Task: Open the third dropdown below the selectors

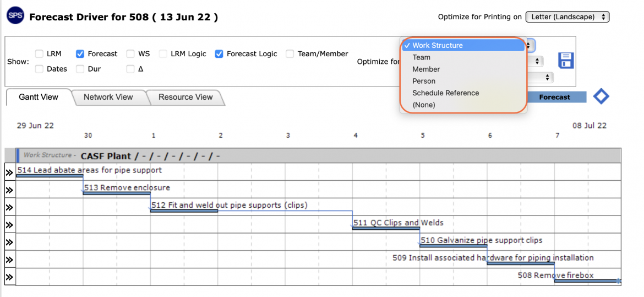Action: click(541, 77)
